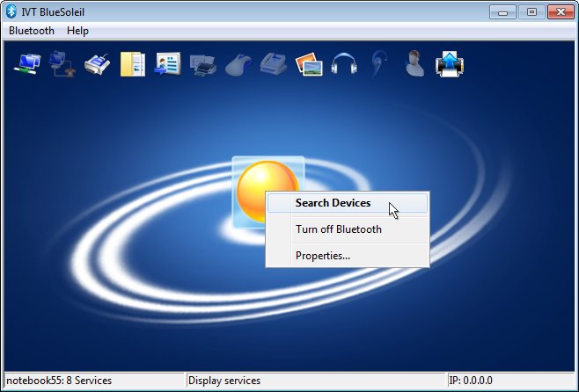Click the Personal Area Networking service icon
This screenshot has width=579, height=392.
[27, 64]
